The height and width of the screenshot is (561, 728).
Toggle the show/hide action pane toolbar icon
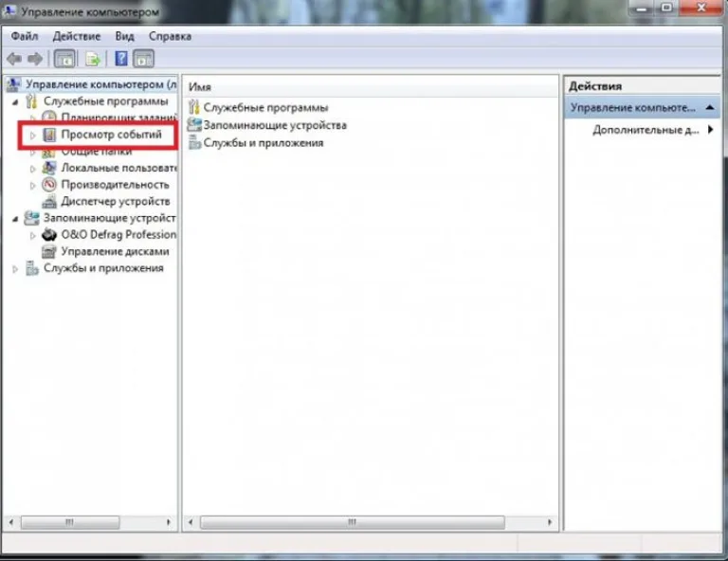coord(143,59)
